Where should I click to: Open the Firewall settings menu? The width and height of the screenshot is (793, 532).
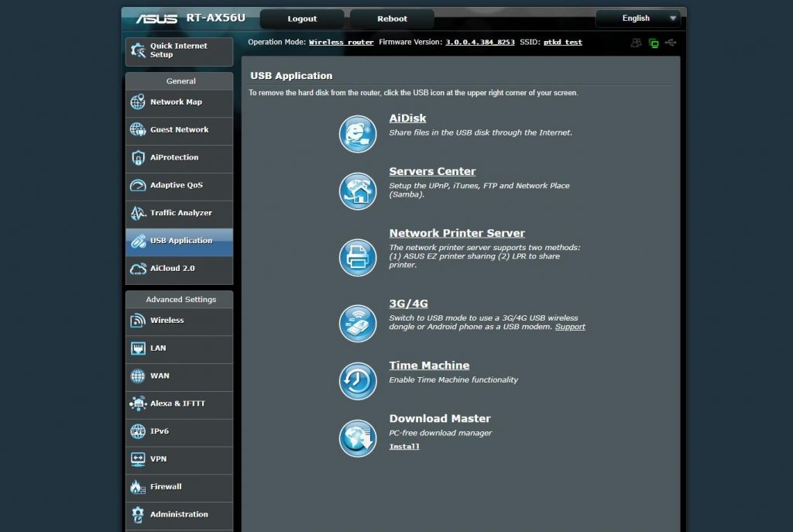click(x=180, y=487)
